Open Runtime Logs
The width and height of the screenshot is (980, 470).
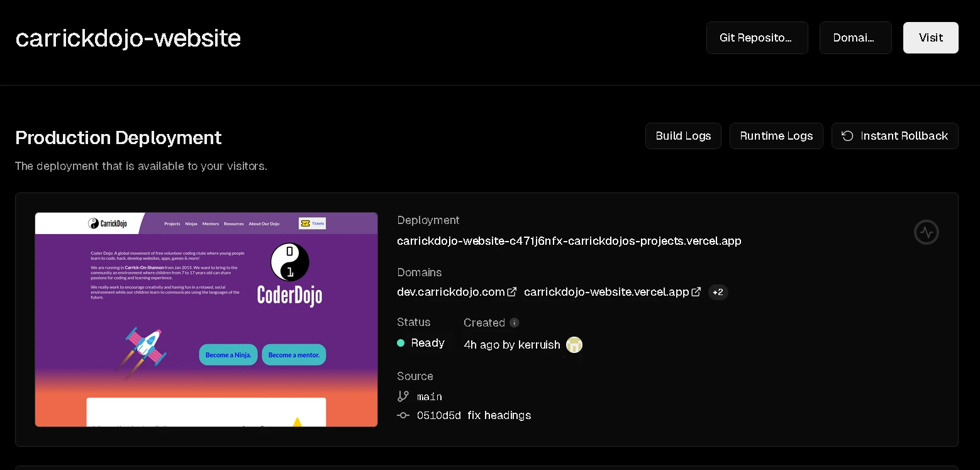[776, 136]
